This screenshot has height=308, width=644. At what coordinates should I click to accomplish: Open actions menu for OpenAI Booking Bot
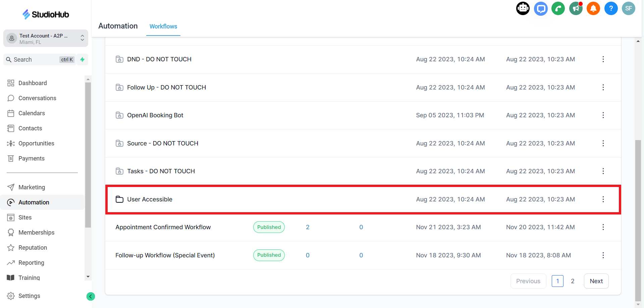pyautogui.click(x=603, y=115)
